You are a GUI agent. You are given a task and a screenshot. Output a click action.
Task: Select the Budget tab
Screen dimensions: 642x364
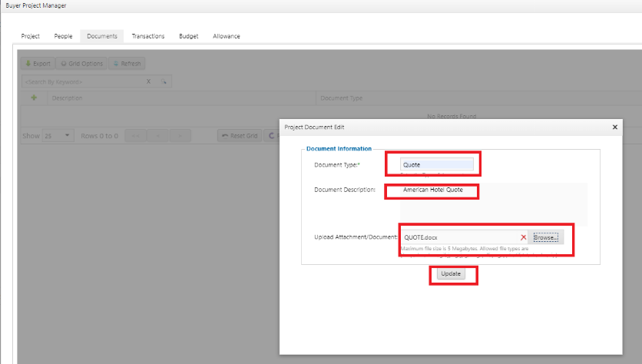click(x=188, y=36)
